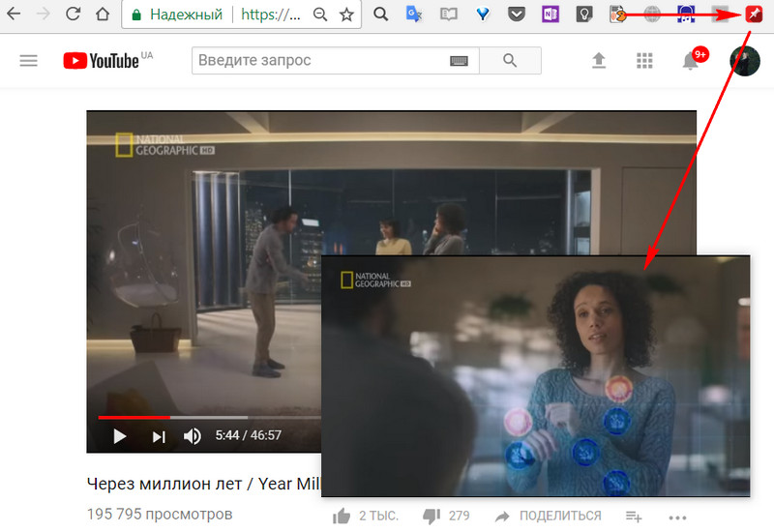Click the browser forward arrow
774x532 pixels.
pyautogui.click(x=44, y=14)
